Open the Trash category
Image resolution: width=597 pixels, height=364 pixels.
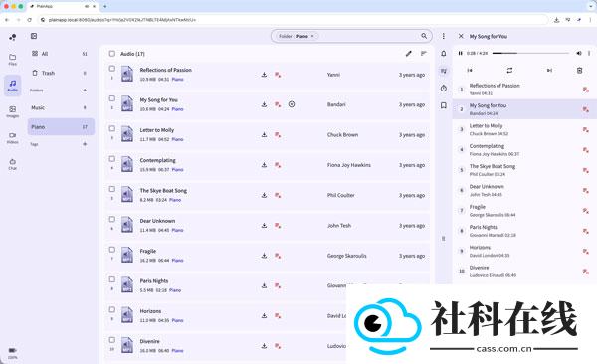61,73
